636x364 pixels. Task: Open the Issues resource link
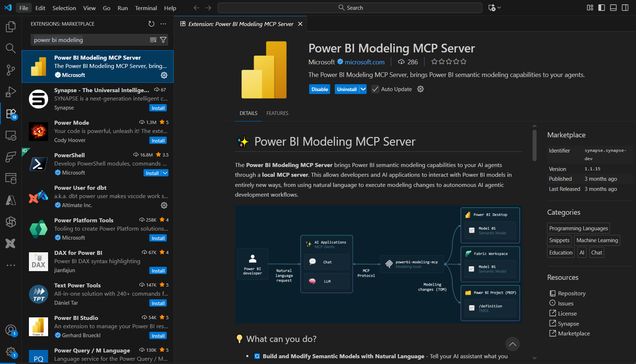click(x=565, y=304)
